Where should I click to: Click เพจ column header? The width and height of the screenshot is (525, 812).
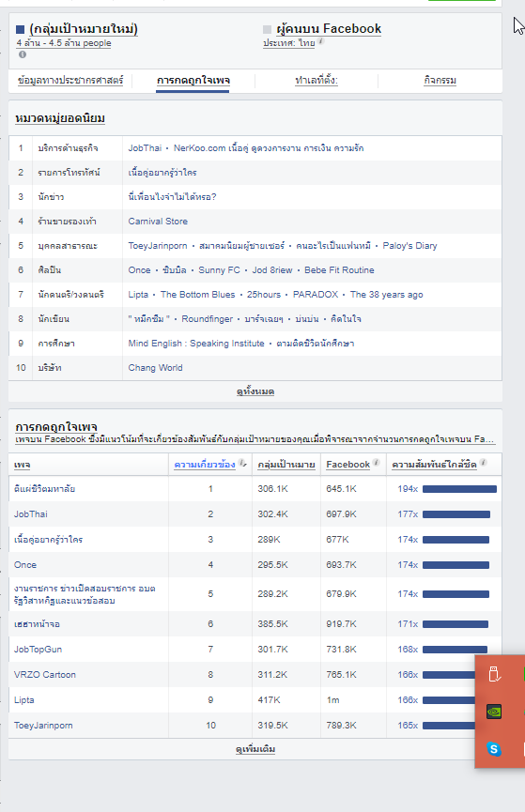coord(22,465)
